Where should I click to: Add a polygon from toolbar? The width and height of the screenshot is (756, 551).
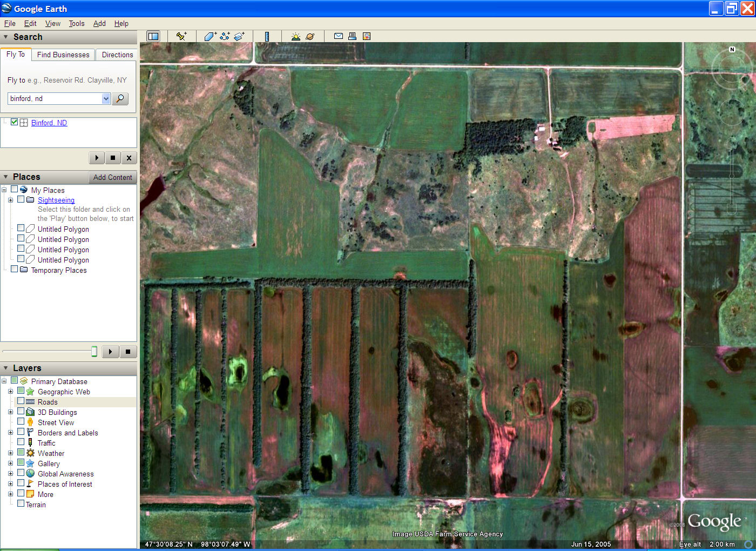(x=210, y=36)
